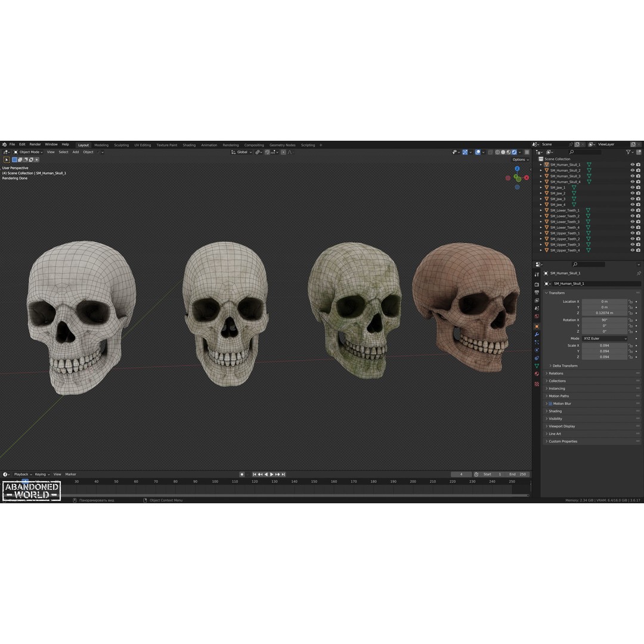
Task: Open the Render properties tab
Action: (537, 284)
